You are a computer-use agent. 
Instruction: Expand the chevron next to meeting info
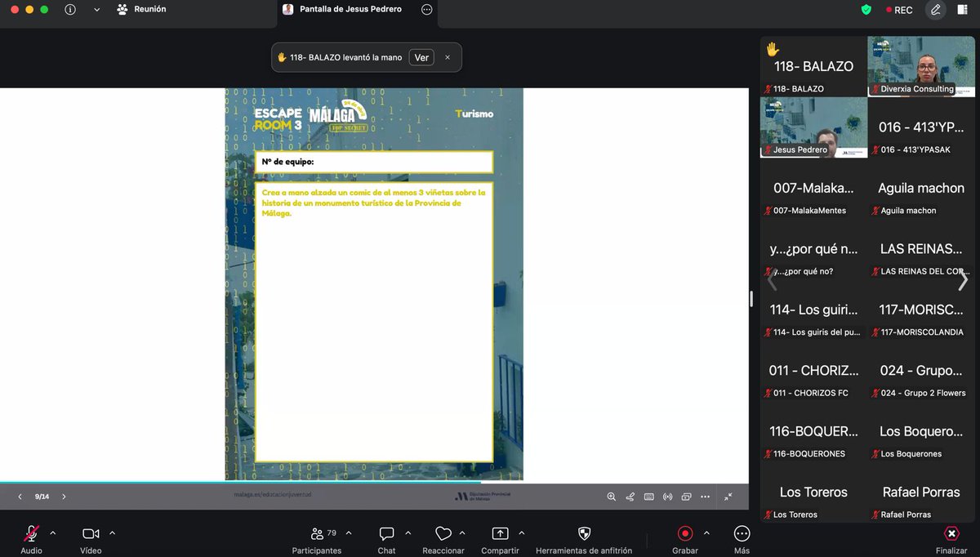click(97, 10)
